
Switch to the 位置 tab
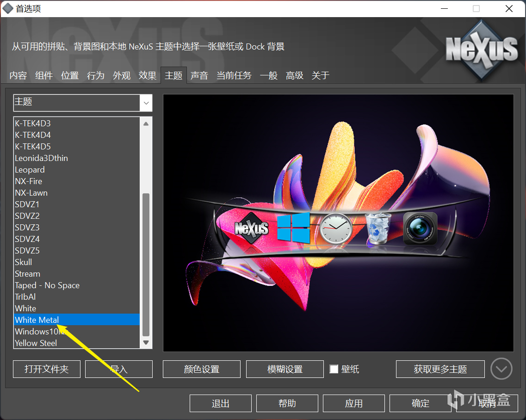[70, 75]
